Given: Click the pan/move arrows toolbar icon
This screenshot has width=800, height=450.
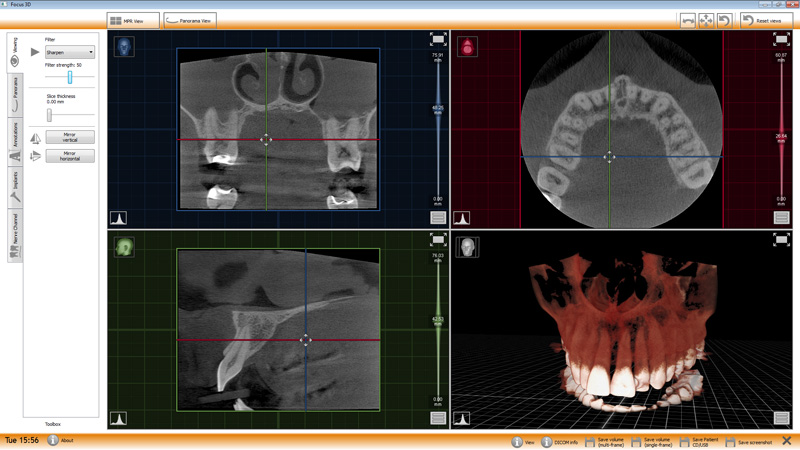Looking at the screenshot, I should [706, 20].
